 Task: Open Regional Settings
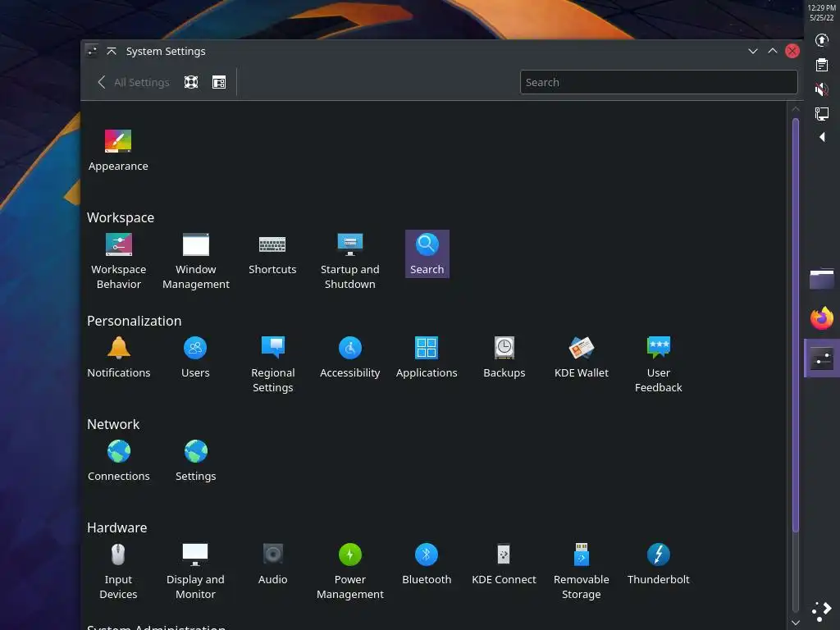[272, 365]
